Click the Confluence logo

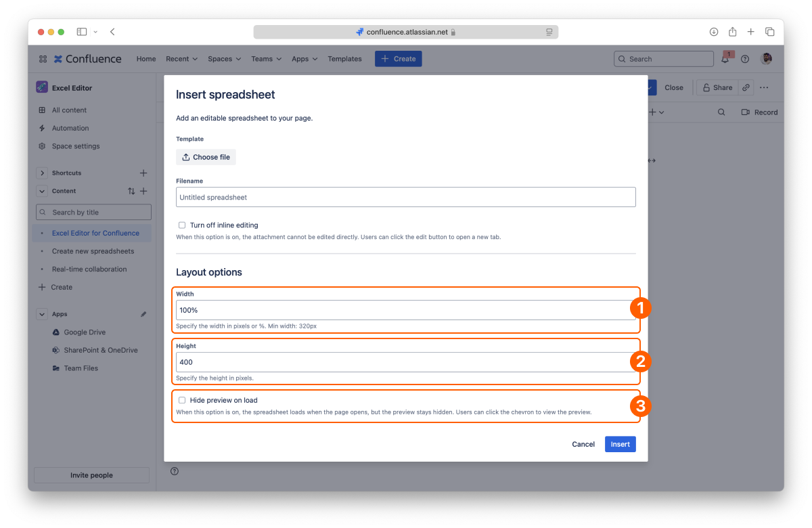tap(88, 59)
